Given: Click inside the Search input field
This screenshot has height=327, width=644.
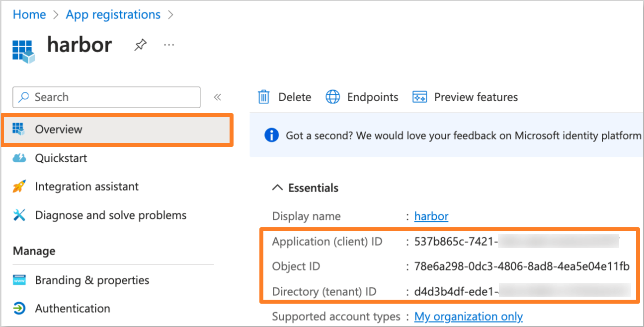Looking at the screenshot, I should click(x=106, y=97).
